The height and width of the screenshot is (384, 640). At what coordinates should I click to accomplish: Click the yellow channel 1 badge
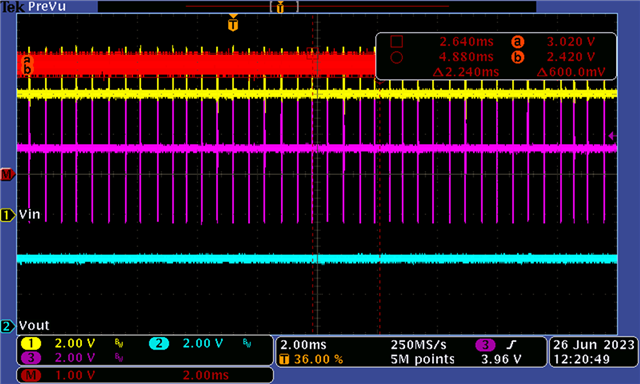[x=31, y=344]
